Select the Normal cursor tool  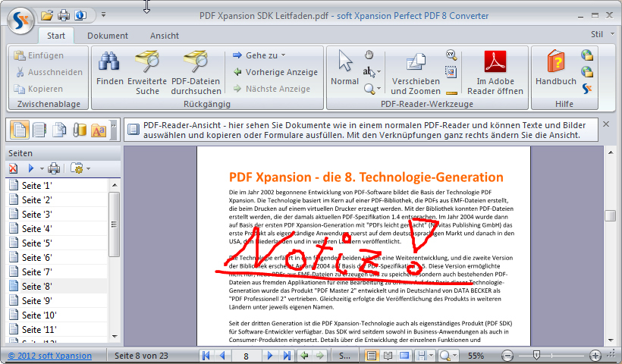344,67
